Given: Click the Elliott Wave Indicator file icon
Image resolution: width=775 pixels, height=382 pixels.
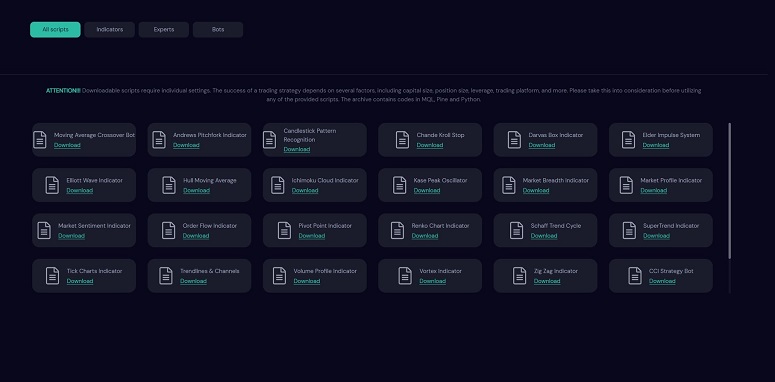Looking at the screenshot, I should [x=52, y=185].
